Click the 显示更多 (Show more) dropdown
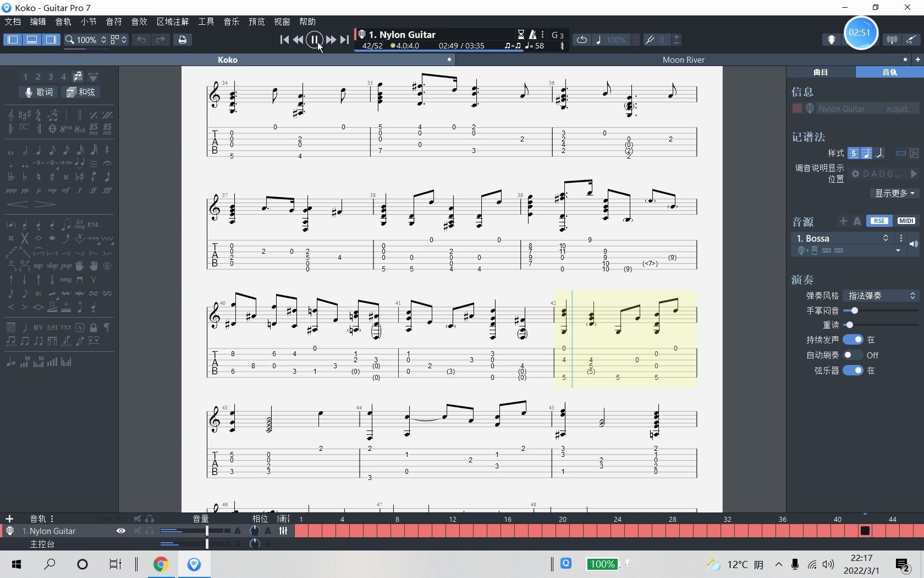Image resolution: width=924 pixels, height=578 pixels. (895, 193)
